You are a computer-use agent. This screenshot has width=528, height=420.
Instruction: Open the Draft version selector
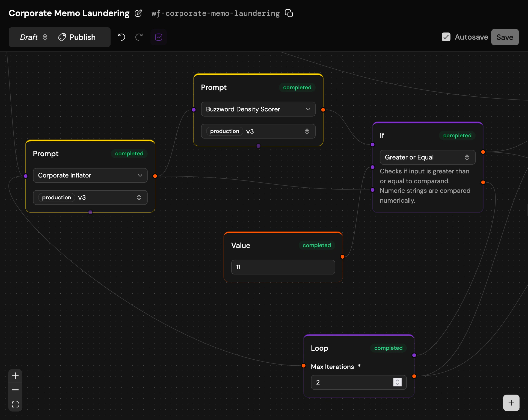click(34, 37)
